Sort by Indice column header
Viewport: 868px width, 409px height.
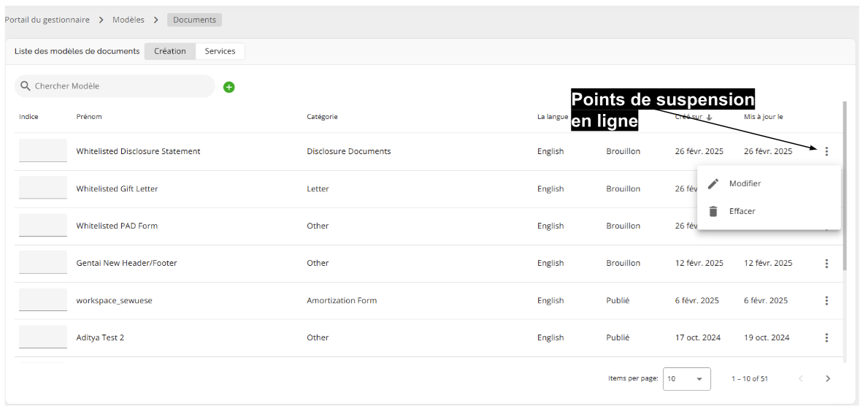pyautogui.click(x=28, y=117)
